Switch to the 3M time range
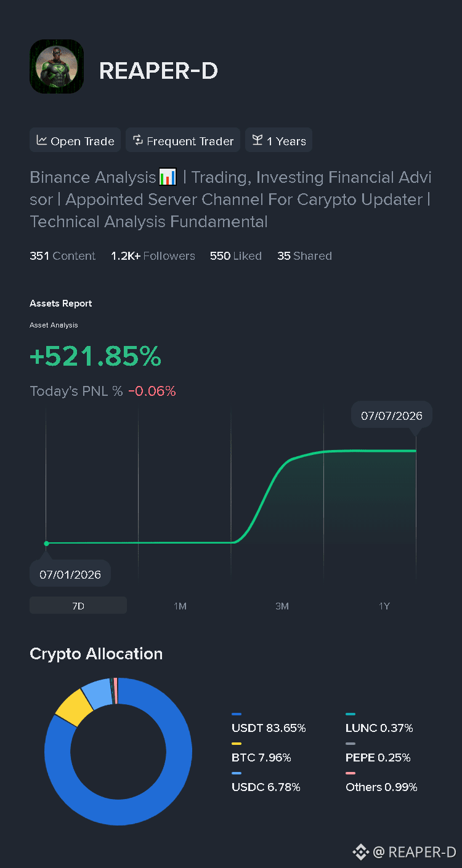 282,606
